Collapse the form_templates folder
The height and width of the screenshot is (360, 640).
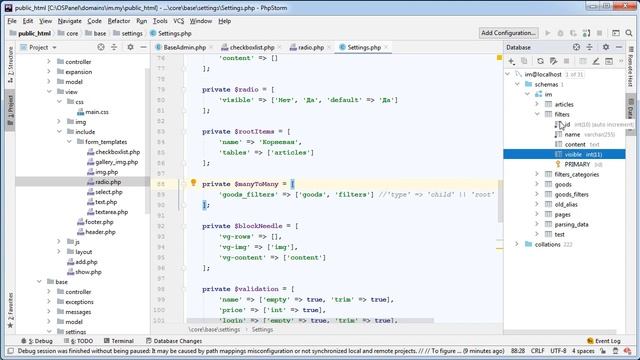click(69, 142)
